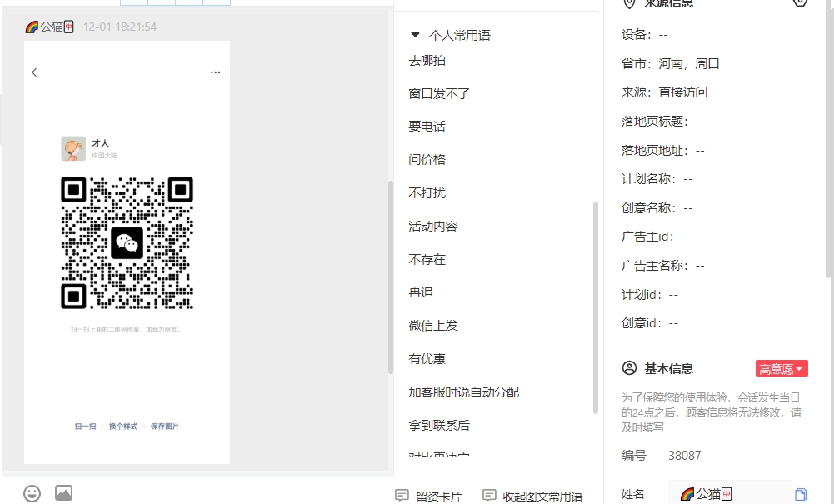Screen dimensions: 834x504
Task: Insert the 微信上发 quick phrase
Action: tap(433, 326)
